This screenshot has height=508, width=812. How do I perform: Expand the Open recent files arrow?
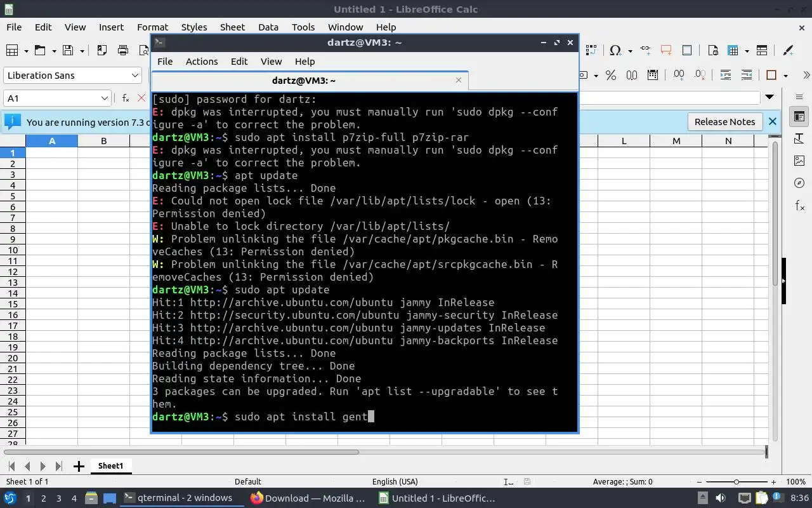[x=54, y=51]
